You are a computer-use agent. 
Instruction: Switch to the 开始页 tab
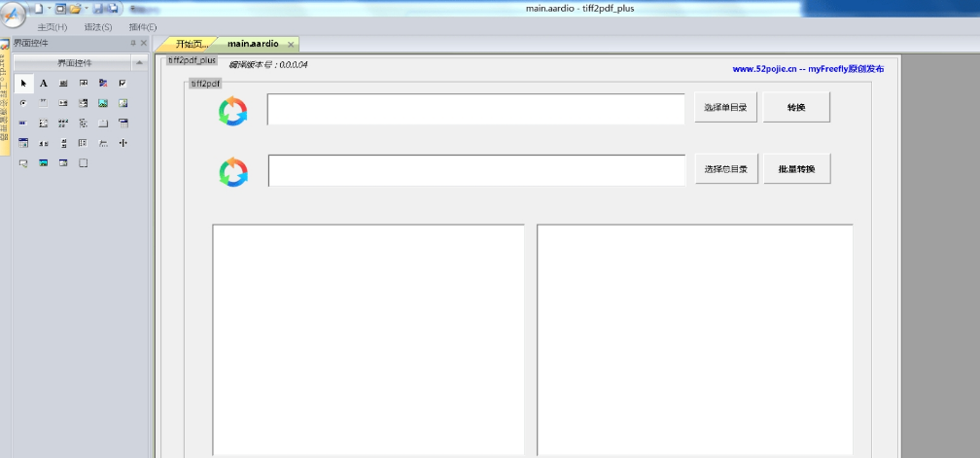click(191, 44)
